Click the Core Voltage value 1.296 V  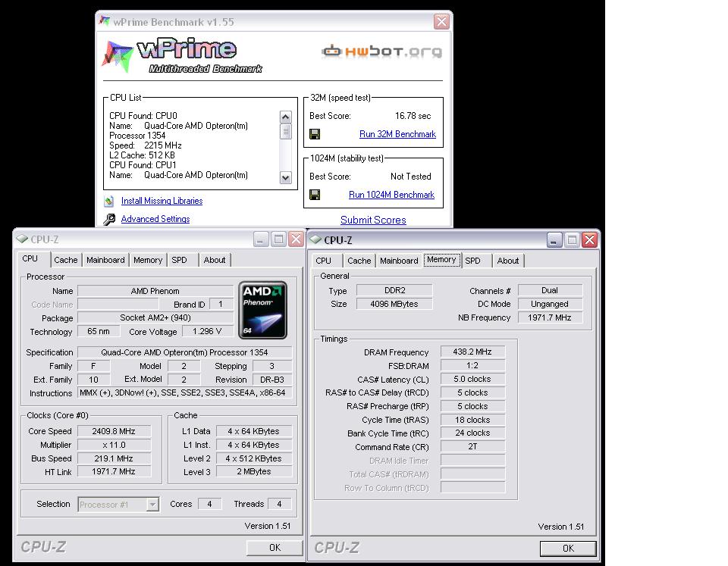coord(207,331)
